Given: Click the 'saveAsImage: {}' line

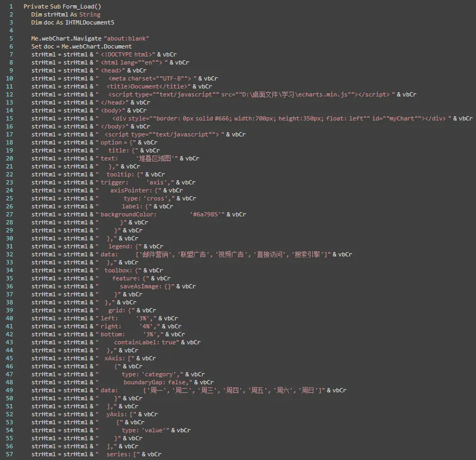Looking at the screenshot, I should [114, 286].
